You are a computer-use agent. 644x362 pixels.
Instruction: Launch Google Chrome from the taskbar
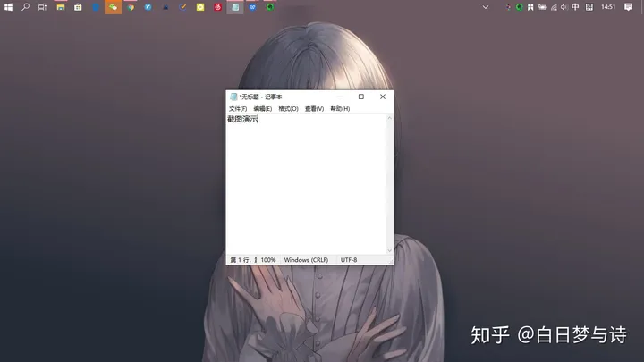click(131, 7)
